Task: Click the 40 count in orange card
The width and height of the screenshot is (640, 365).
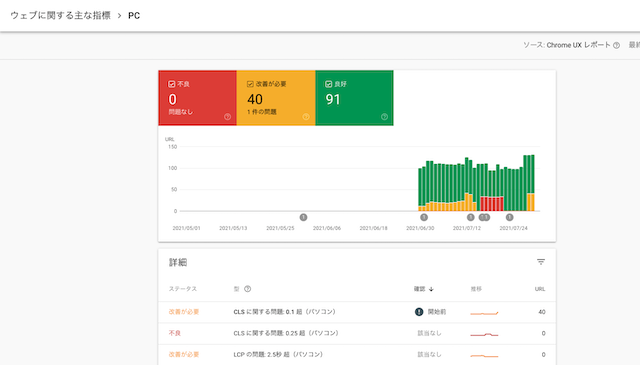Action: [255, 99]
